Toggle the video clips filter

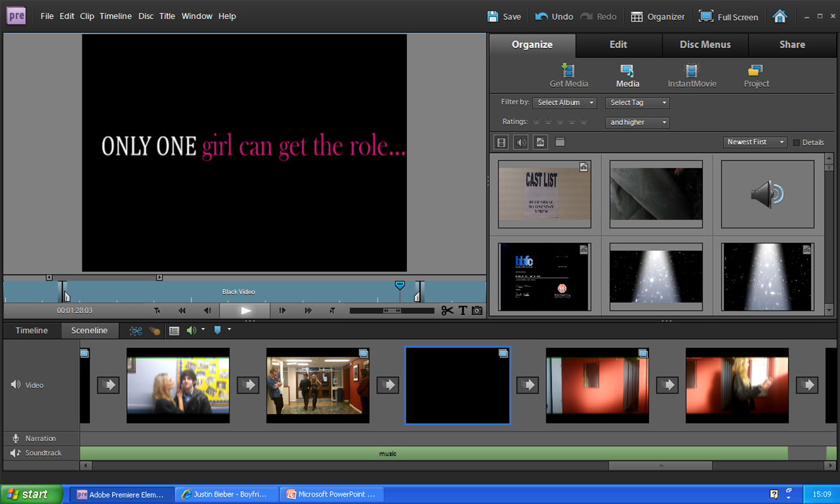501,142
